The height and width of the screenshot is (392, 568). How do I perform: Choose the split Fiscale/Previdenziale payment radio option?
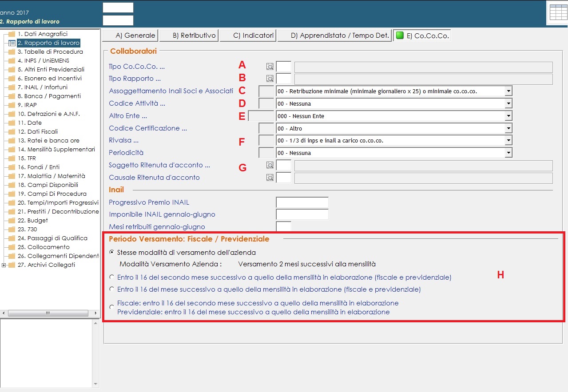[111, 307]
